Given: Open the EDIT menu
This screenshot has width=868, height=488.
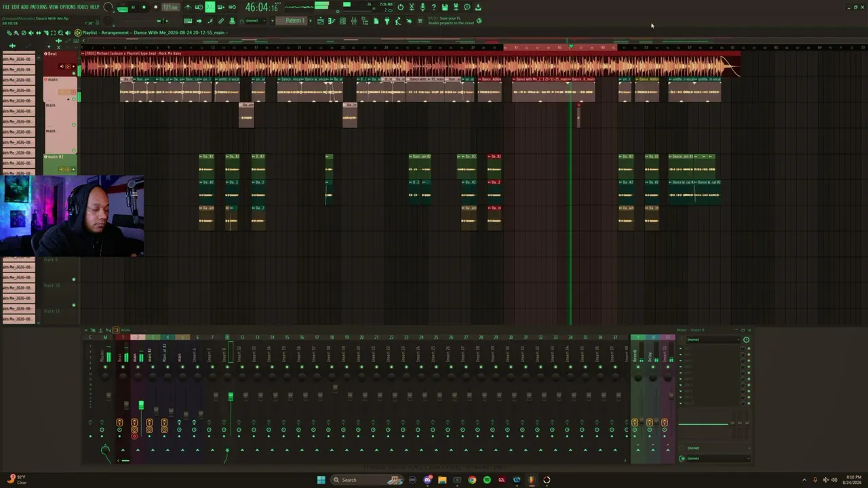Looking at the screenshot, I should coord(16,7).
